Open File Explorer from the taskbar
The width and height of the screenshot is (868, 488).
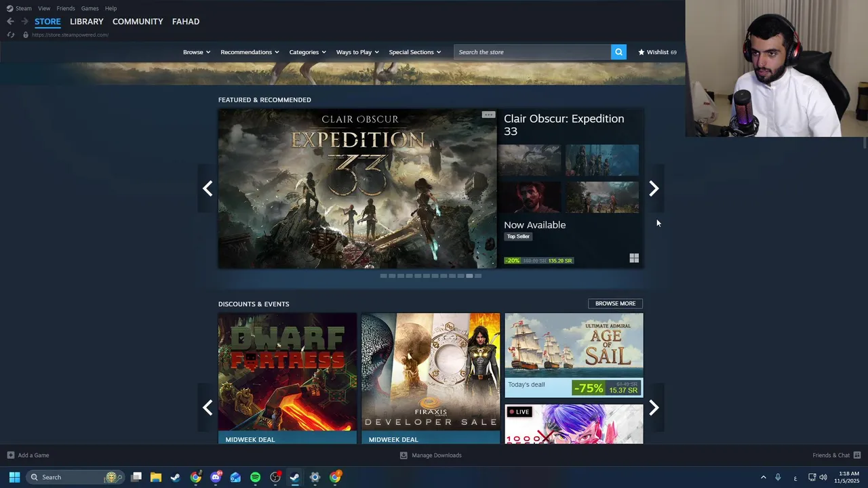(155, 477)
